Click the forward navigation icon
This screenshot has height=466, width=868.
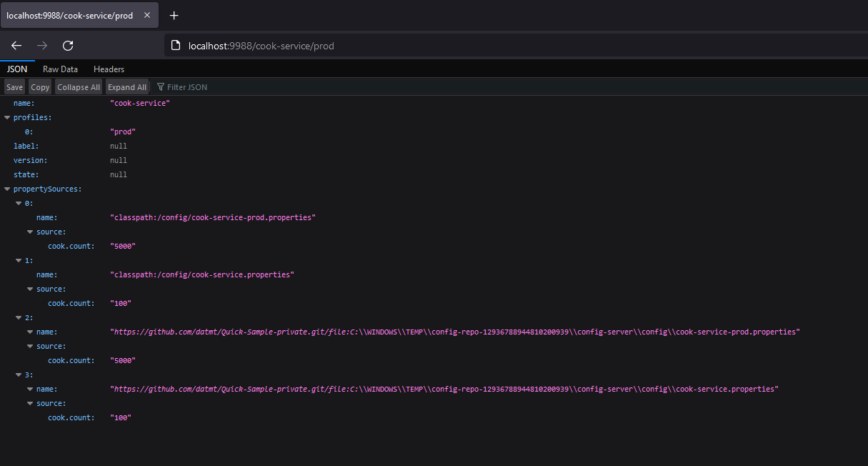coord(41,45)
